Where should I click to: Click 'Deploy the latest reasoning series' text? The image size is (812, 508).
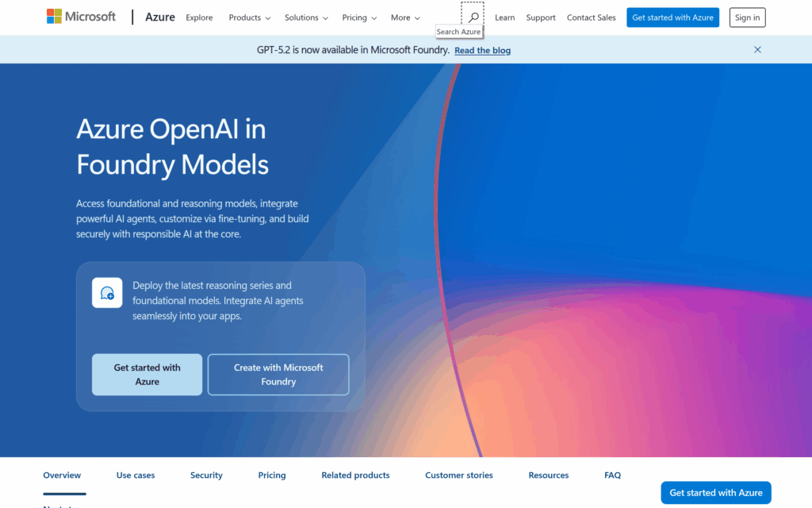tap(218, 301)
